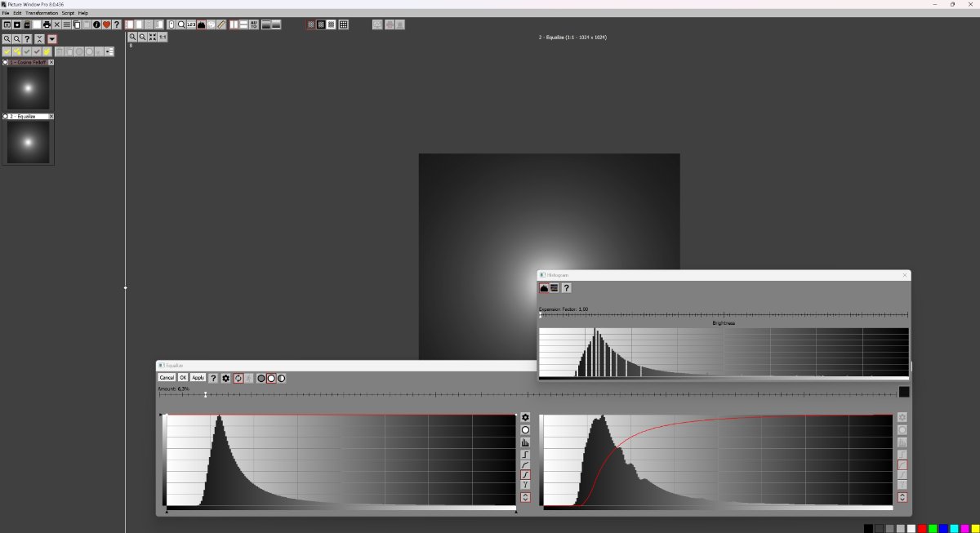
Task: Click the Cancel button in the Equalize dialog
Action: 167,378
